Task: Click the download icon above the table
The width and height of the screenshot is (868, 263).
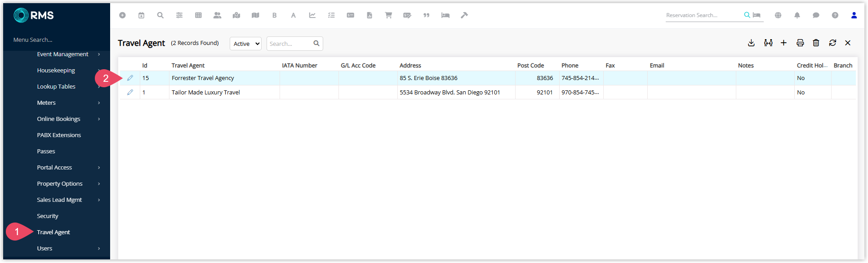Action: pos(751,43)
